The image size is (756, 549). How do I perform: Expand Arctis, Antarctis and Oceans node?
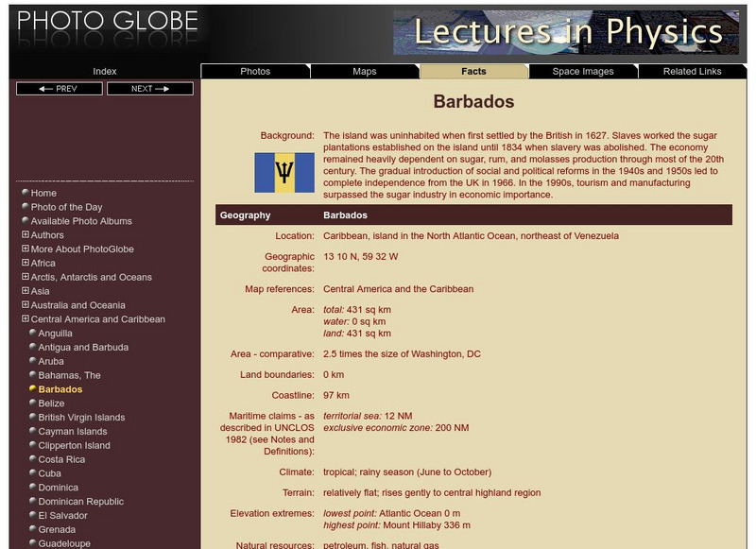pyautogui.click(x=26, y=277)
